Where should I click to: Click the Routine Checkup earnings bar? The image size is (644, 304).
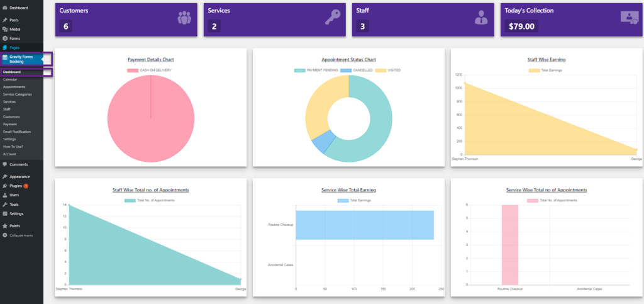[364, 225]
